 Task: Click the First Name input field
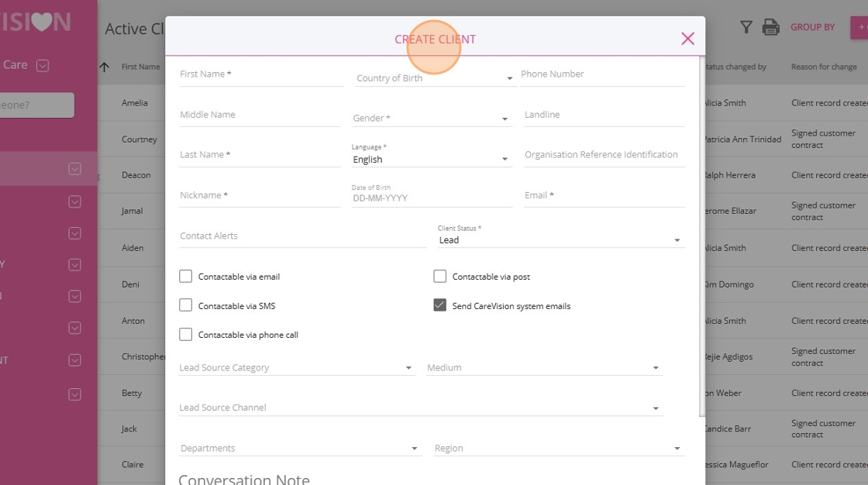coord(260,74)
